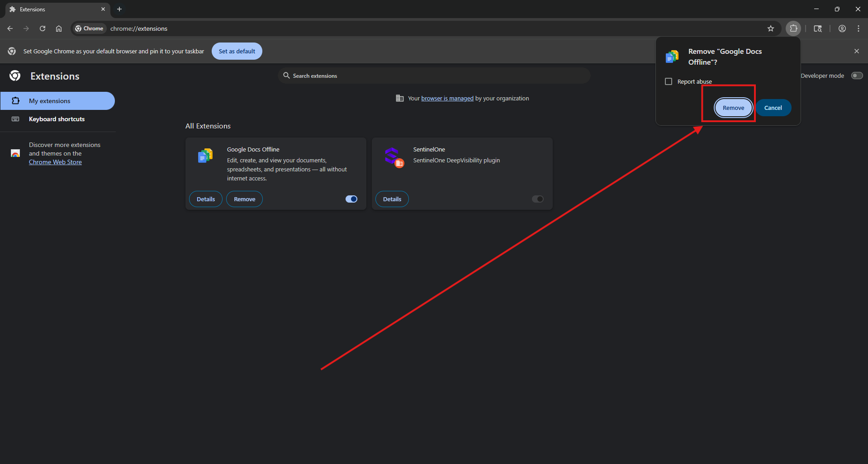
Task: Open the Chrome three-dot menu
Action: (859, 28)
